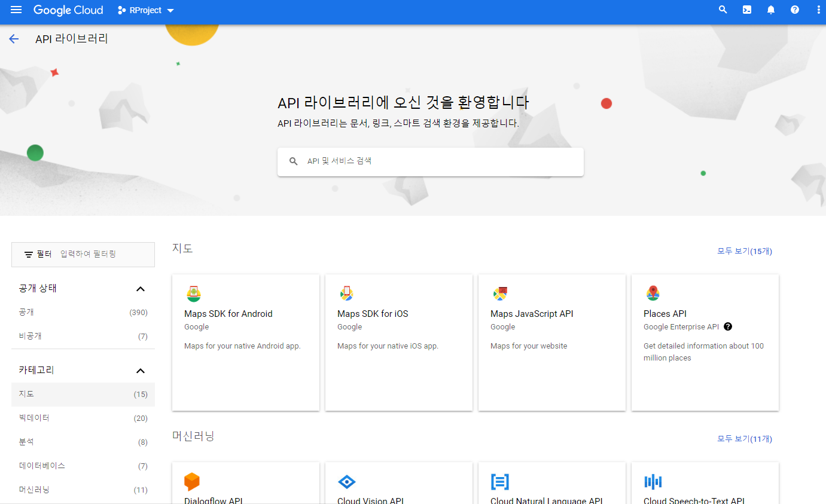Activate Cloud Shell terminal icon
Viewport: 826px width, 504px height.
(747, 10)
